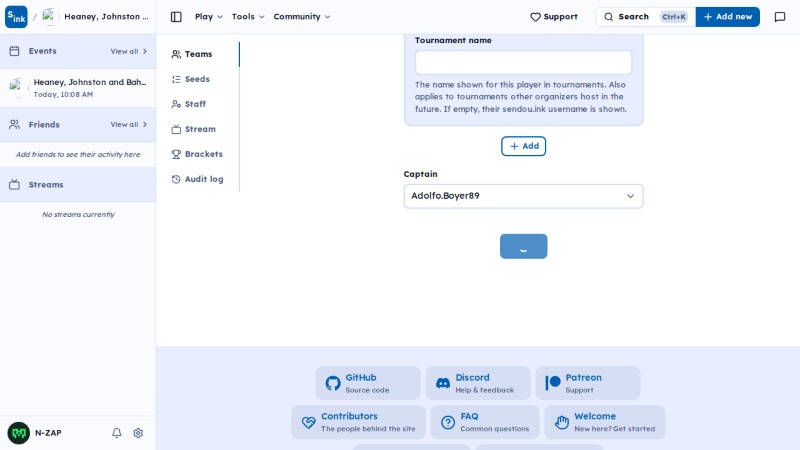View all Friends
This screenshot has width=800, height=450.
coord(129,124)
